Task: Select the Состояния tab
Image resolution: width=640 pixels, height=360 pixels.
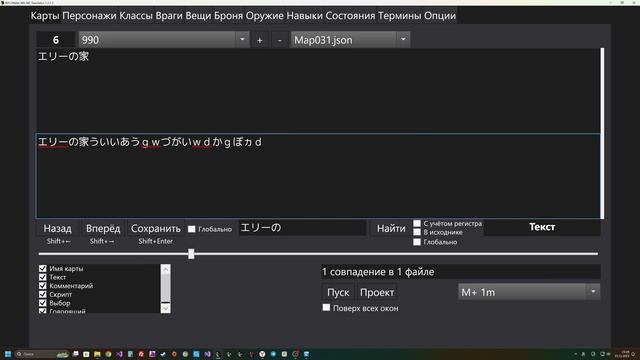Action: pos(350,16)
